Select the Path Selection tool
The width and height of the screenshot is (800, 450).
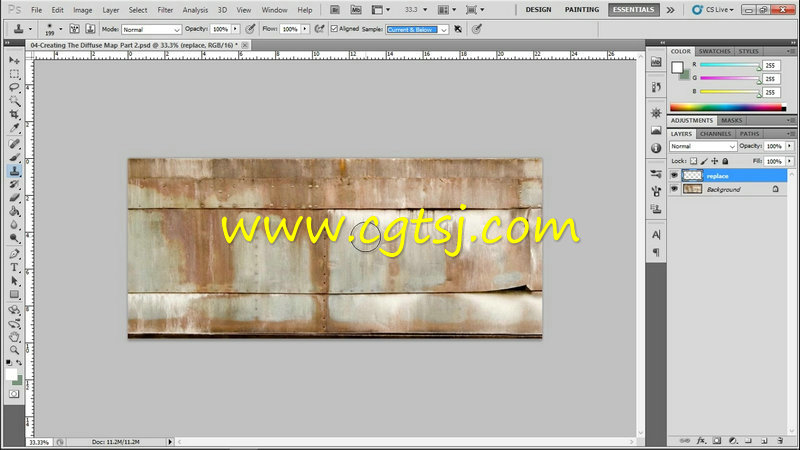(14, 281)
